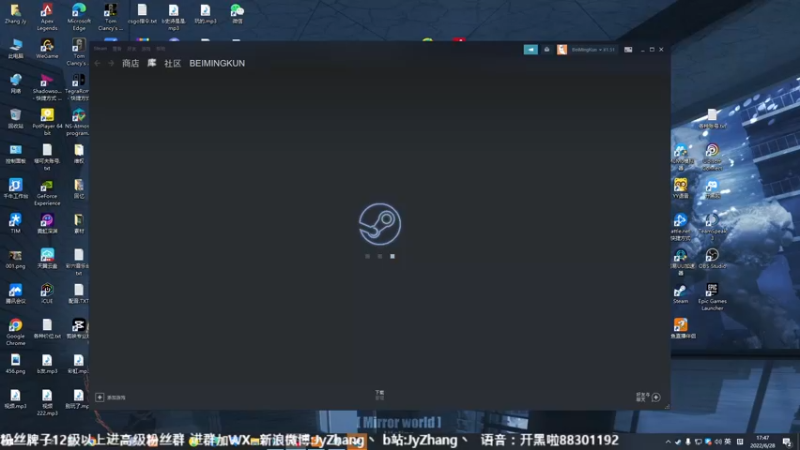Select the Recycle Bin icon
Image resolution: width=800 pixels, height=450 pixels.
coord(15,118)
